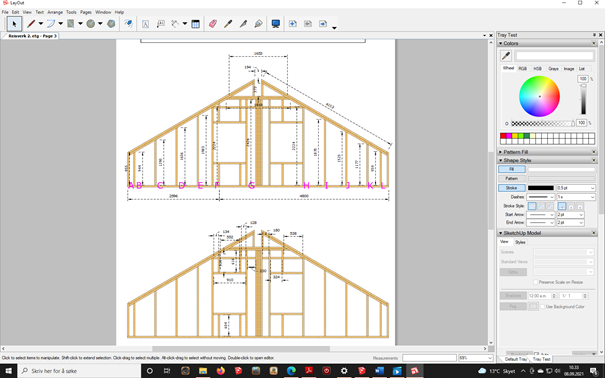Screen dimensions: 605x378
Task: Start presentation with monitor icon
Action: tap(275, 24)
